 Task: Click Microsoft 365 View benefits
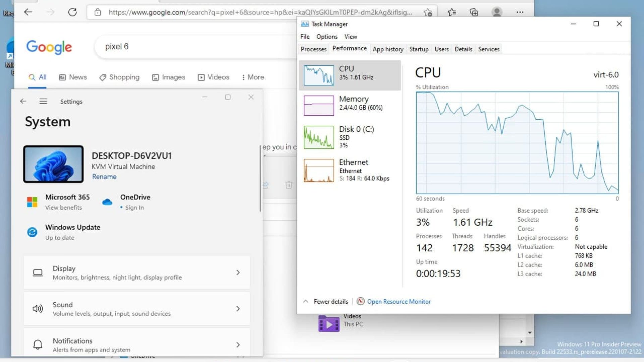[64, 208]
